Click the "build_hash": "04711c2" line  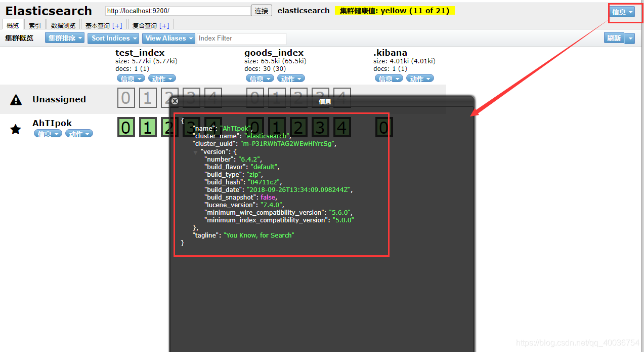pyautogui.click(x=244, y=182)
